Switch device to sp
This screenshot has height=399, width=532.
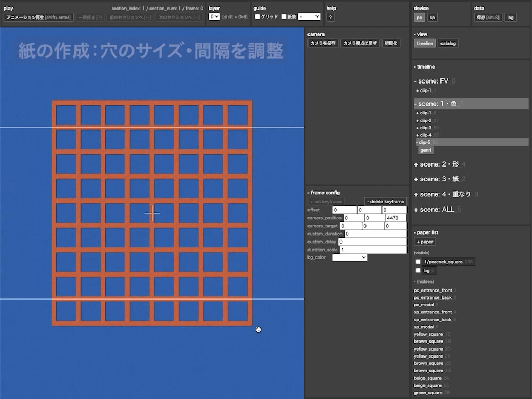click(433, 18)
